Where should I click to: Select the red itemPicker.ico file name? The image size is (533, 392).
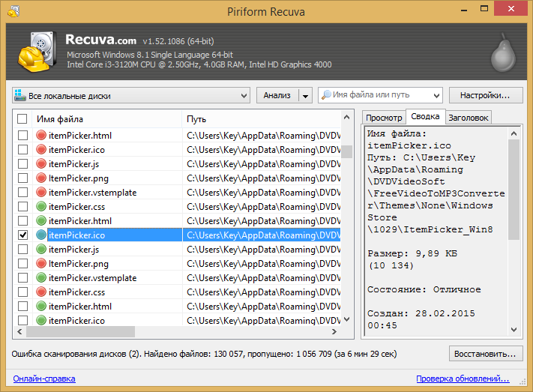pyautogui.click(x=76, y=150)
